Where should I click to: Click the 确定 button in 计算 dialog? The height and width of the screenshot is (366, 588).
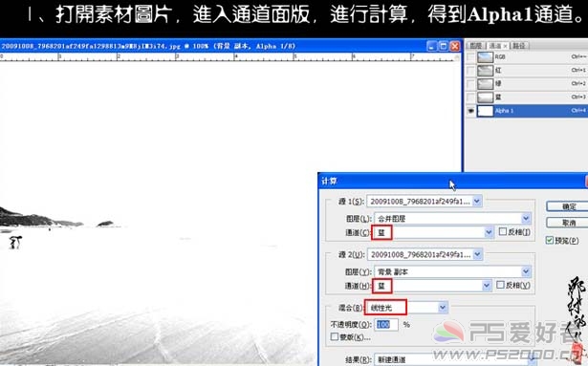point(568,206)
